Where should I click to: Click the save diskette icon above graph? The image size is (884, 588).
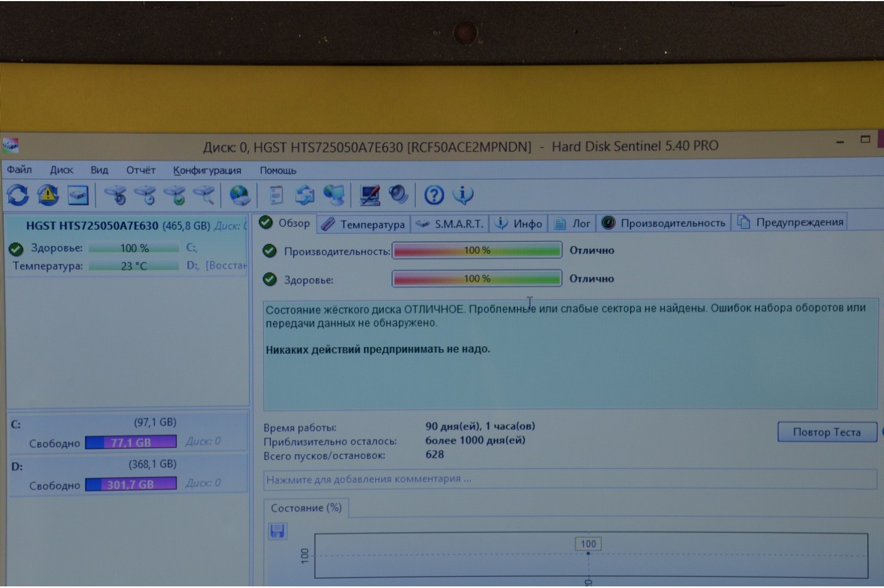[278, 531]
